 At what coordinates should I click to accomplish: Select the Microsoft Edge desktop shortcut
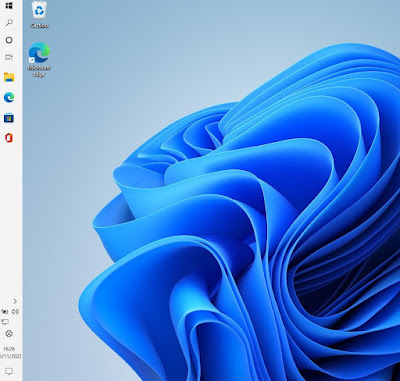pyautogui.click(x=39, y=60)
